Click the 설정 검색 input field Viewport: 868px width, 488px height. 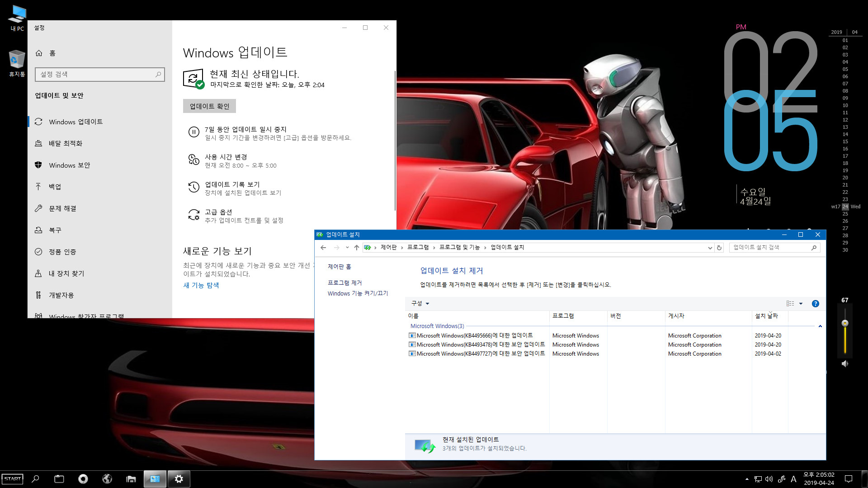pos(100,74)
